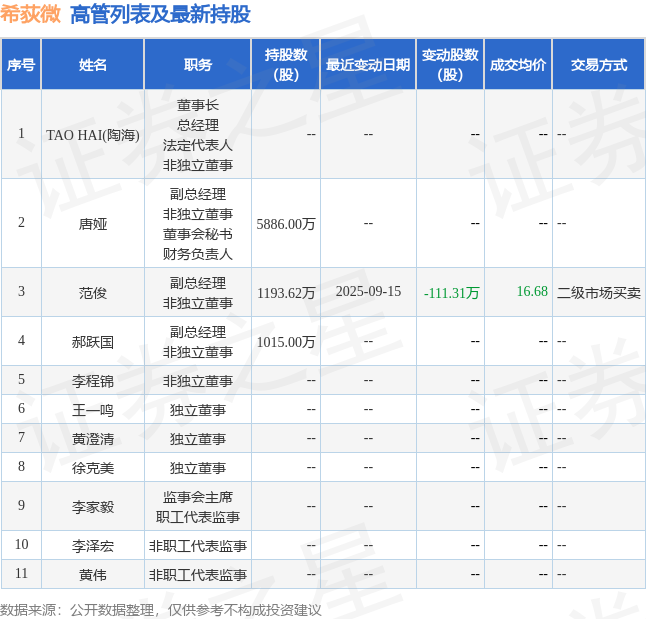Click the 职工代表监事 text in row 9

198,517
